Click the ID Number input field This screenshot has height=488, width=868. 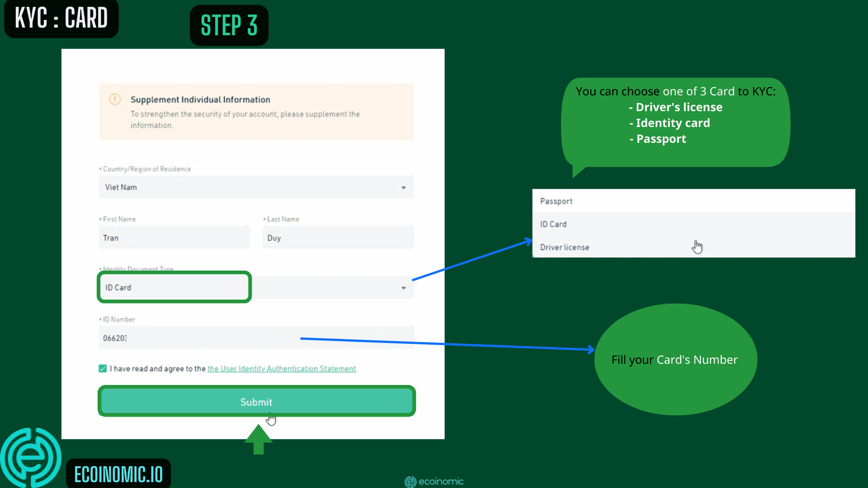coord(256,338)
